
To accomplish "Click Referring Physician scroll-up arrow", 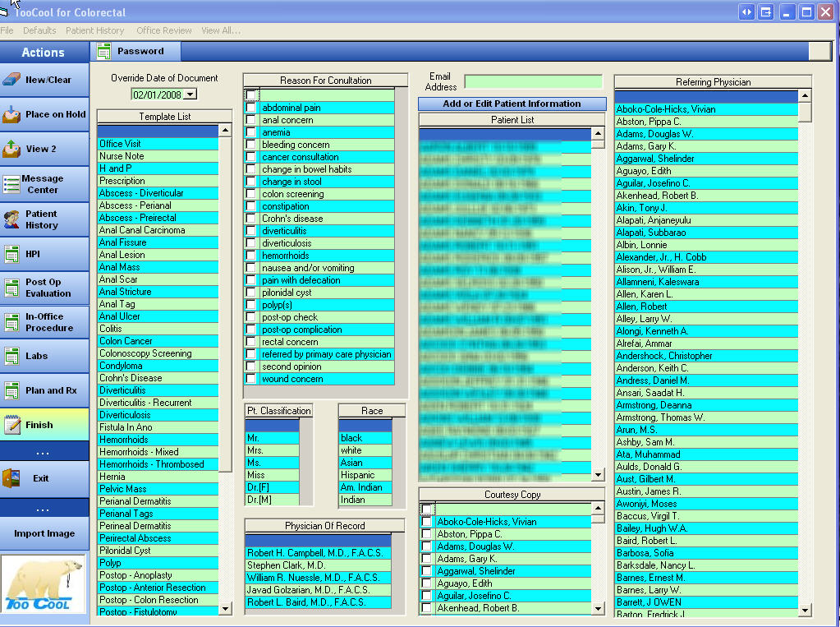I will pos(805,95).
